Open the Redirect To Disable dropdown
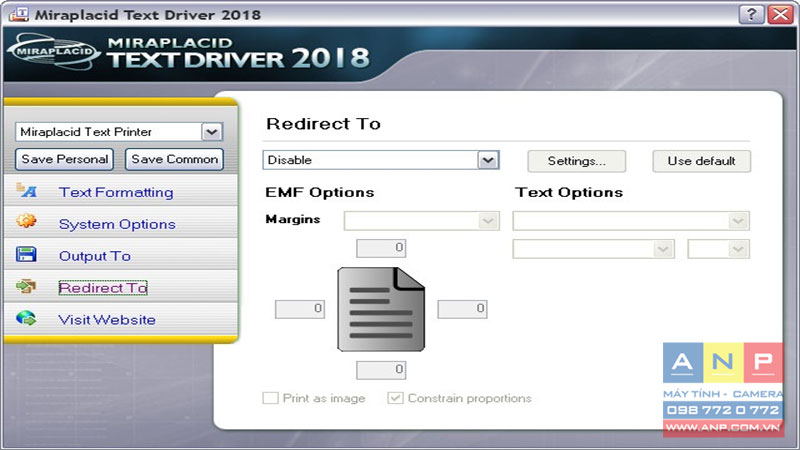This screenshot has height=450, width=800. 381,160
